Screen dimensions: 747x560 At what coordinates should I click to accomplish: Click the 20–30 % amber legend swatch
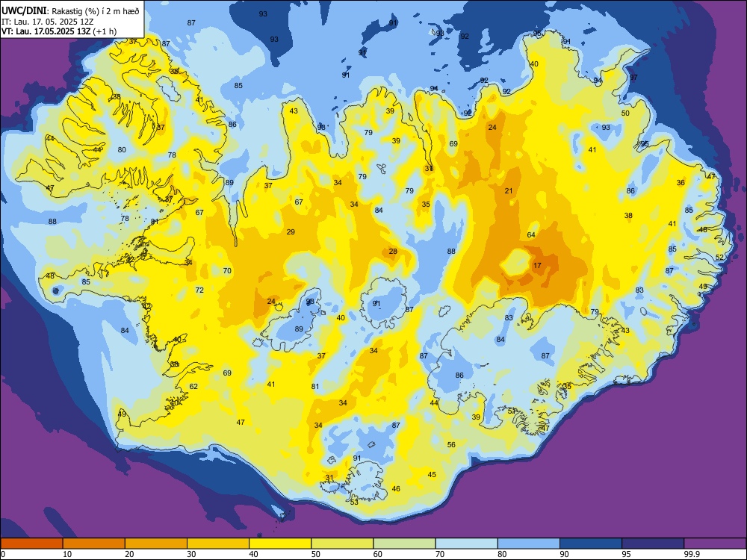[156, 544]
